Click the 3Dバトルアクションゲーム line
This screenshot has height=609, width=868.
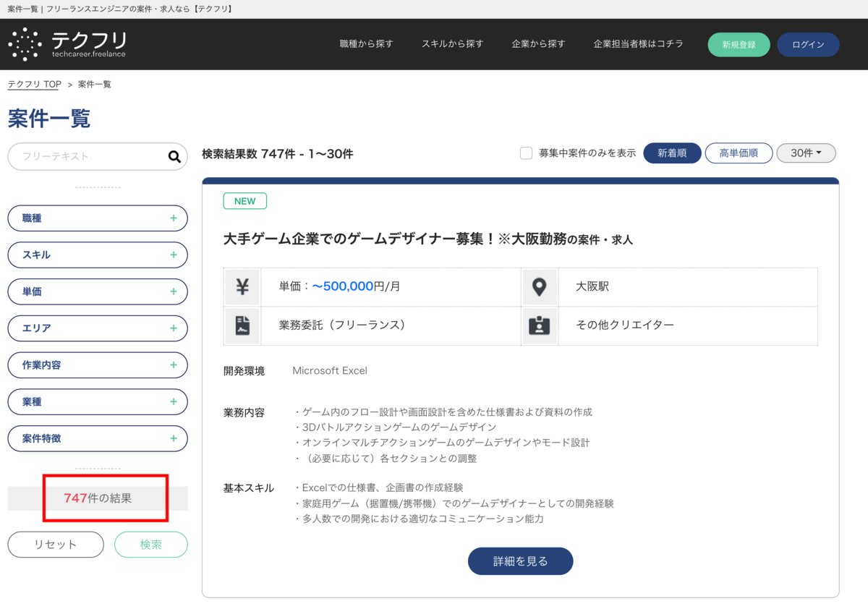tap(395, 427)
